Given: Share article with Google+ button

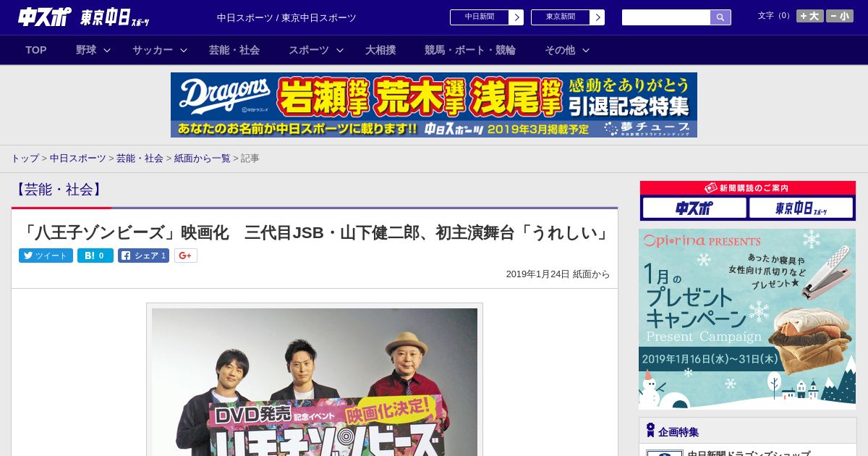Looking at the screenshot, I should [185, 256].
